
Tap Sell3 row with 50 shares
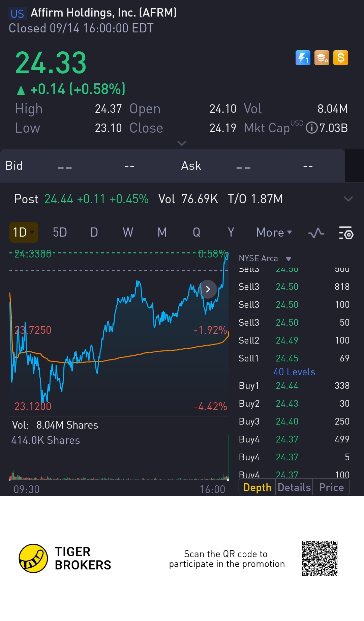pyautogui.click(x=294, y=322)
